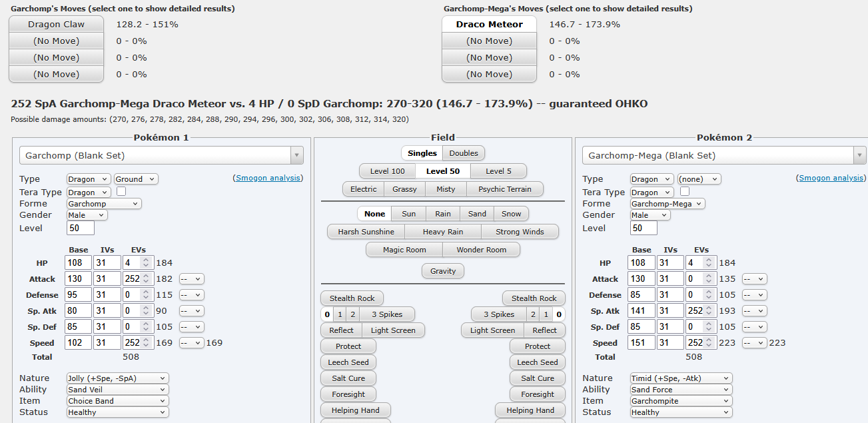Viewport: 868px width, 423px height.
Task: Toggle Misty terrain
Action: click(x=446, y=189)
